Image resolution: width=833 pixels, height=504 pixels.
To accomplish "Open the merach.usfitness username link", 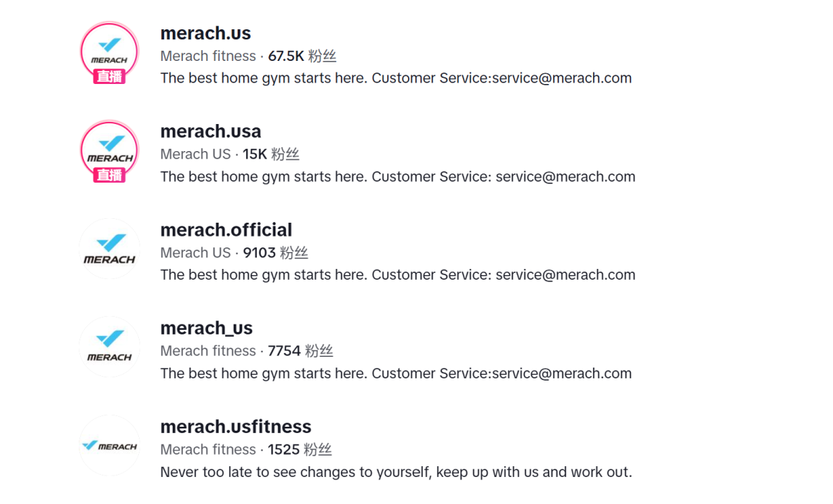I will 235,427.
